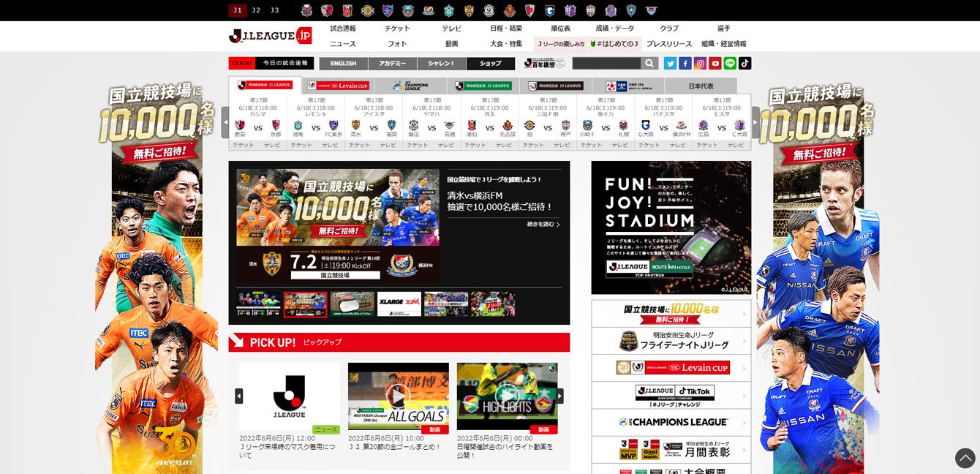The image size is (980, 474).
Task: Open the YouTube channel icon
Action: (x=715, y=64)
